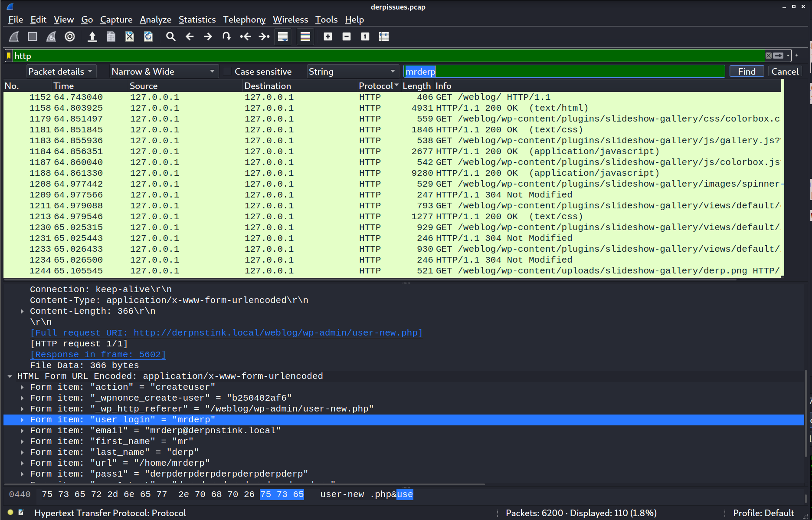Viewport: 812px width, 520px height.
Task: Open a capture file via the upload arrow icon
Action: tap(92, 37)
